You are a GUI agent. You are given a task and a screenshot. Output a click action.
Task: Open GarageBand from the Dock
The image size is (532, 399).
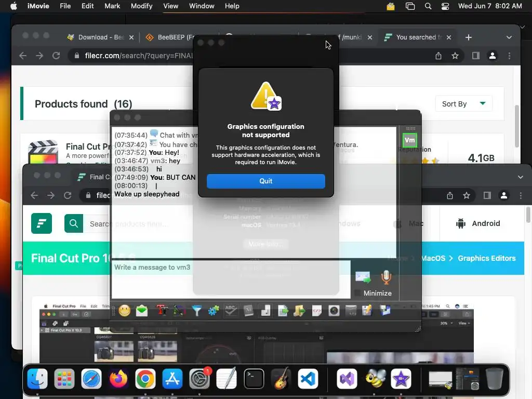(281, 379)
